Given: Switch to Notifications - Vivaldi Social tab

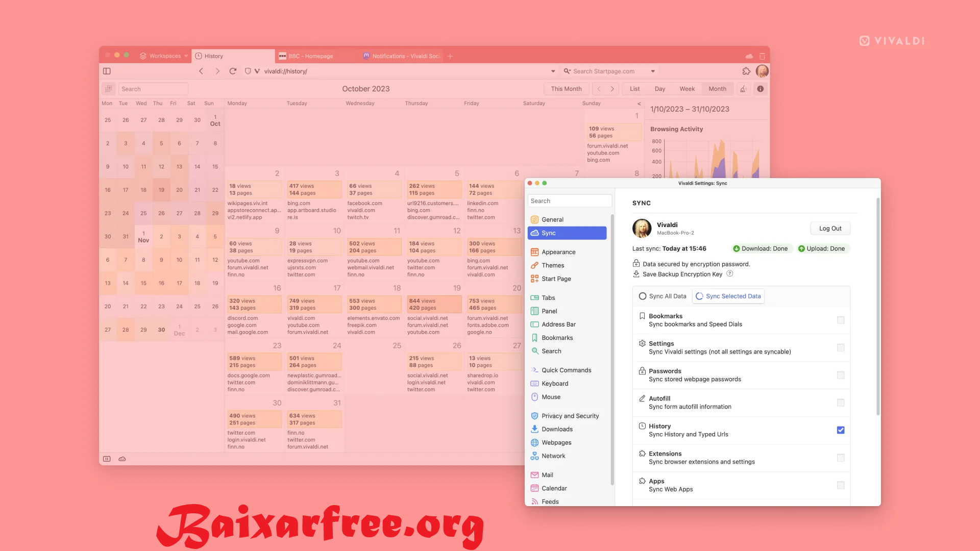Looking at the screenshot, I should pos(402,56).
